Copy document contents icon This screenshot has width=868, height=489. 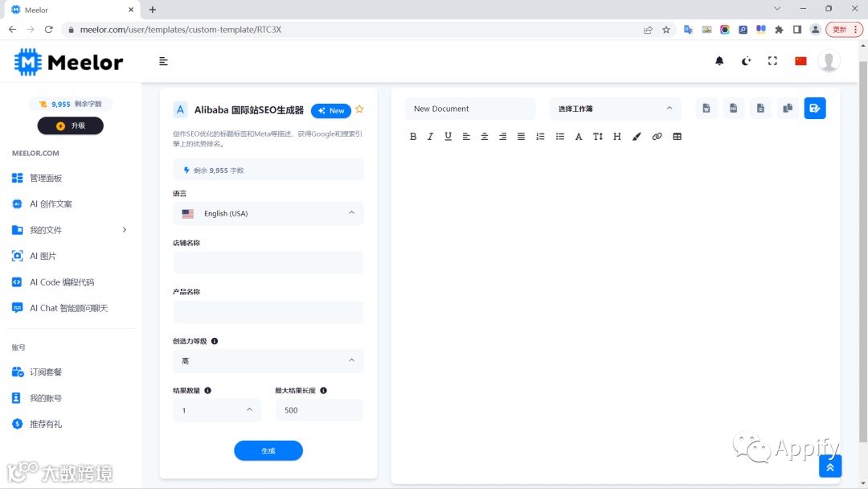pos(788,108)
